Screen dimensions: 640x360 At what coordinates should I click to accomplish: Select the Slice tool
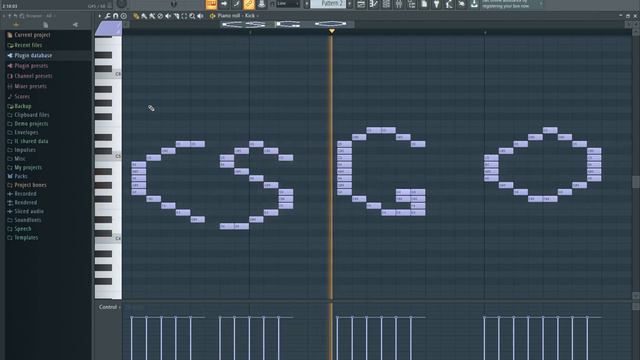click(176, 16)
